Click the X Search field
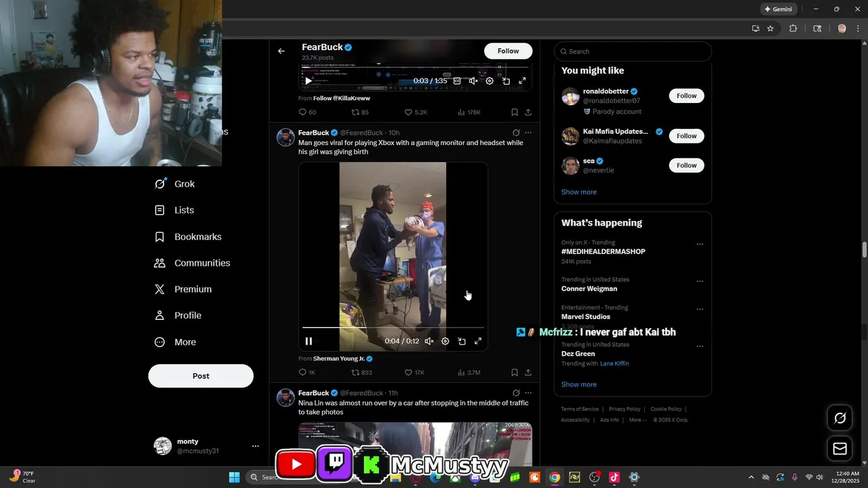Image resolution: width=868 pixels, height=488 pixels. coord(633,52)
